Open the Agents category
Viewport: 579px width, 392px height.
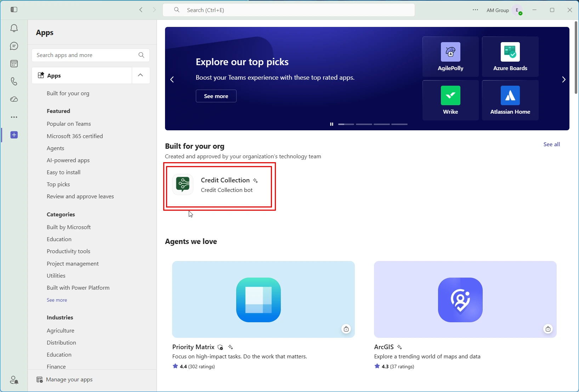pos(56,148)
